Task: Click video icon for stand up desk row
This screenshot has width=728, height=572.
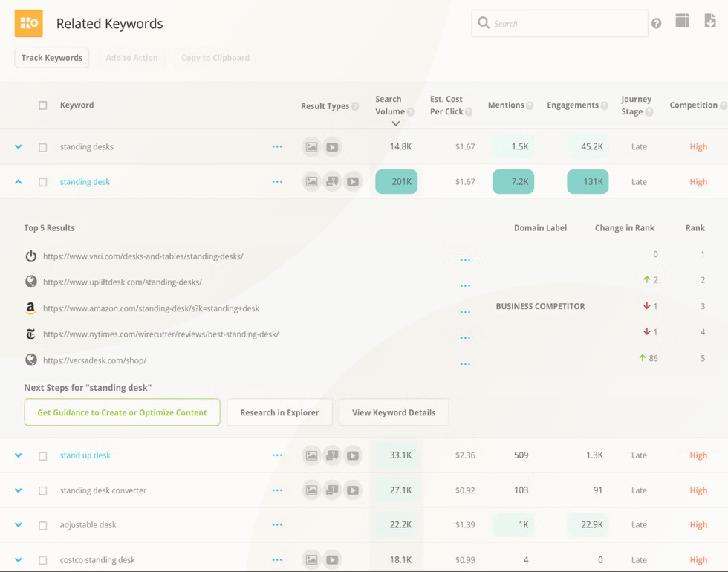Action: [x=352, y=455]
